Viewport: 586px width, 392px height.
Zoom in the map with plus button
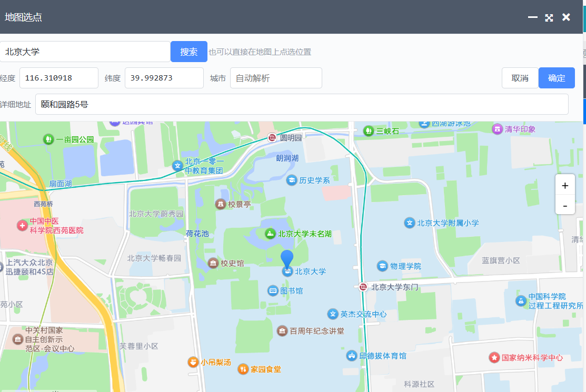point(565,185)
